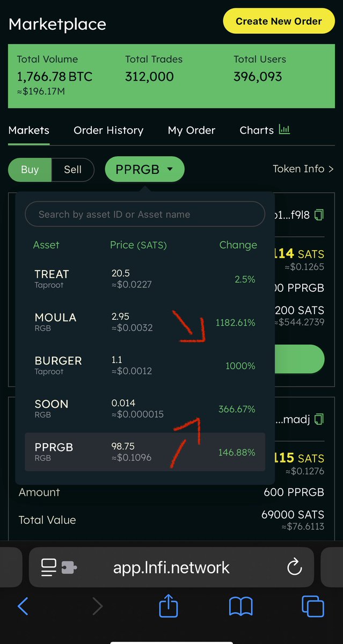Select MOULA from the asset list

coord(145,323)
